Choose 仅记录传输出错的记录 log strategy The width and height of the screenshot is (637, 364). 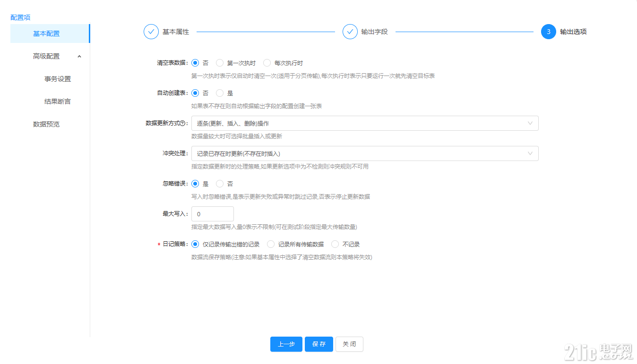tap(195, 244)
